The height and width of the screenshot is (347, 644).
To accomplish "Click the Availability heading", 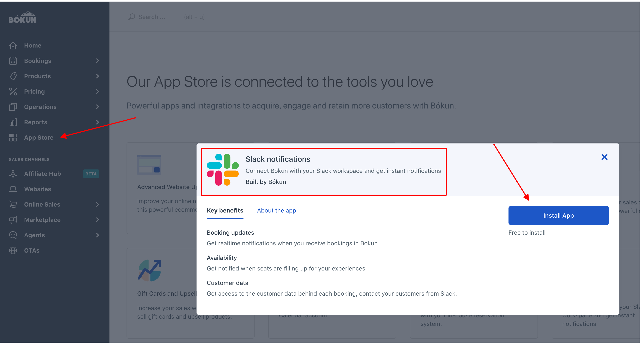I will [223, 259].
